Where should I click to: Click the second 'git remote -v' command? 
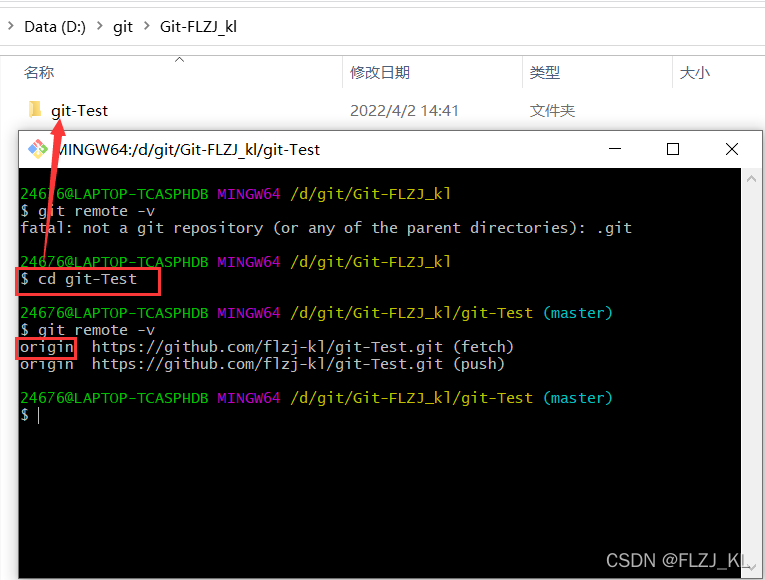[x=87, y=330]
